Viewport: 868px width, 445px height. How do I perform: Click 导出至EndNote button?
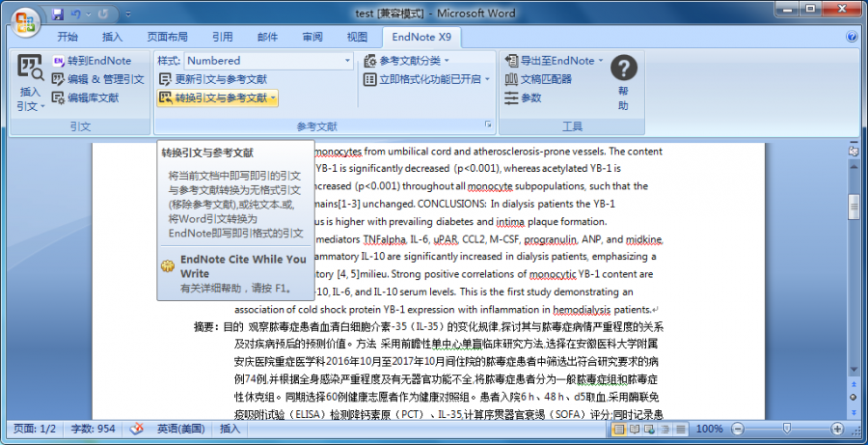(549, 61)
